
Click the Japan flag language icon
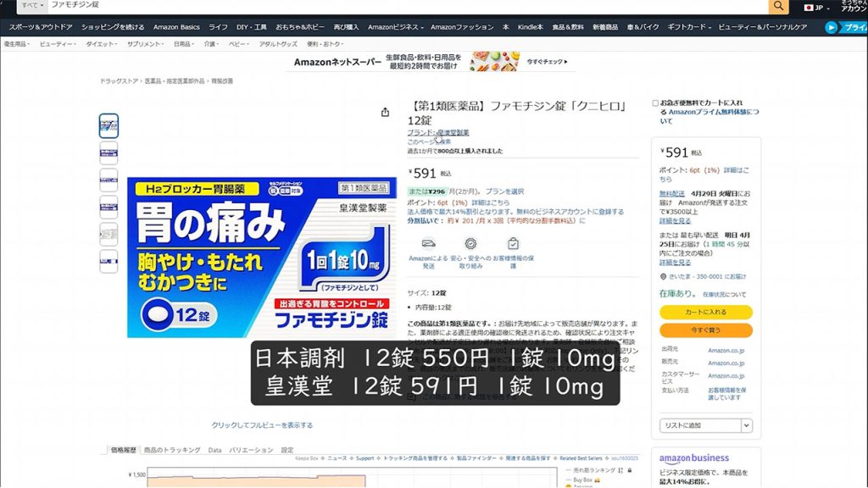point(809,7)
